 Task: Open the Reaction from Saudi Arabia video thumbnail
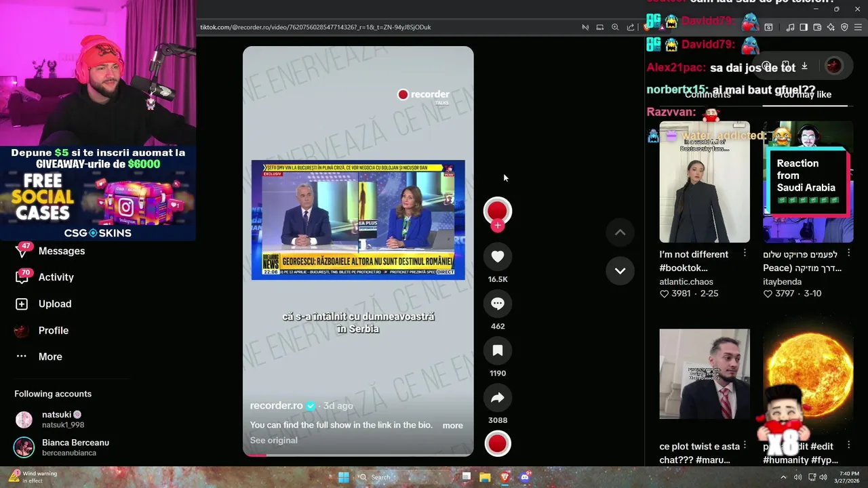[x=808, y=182]
